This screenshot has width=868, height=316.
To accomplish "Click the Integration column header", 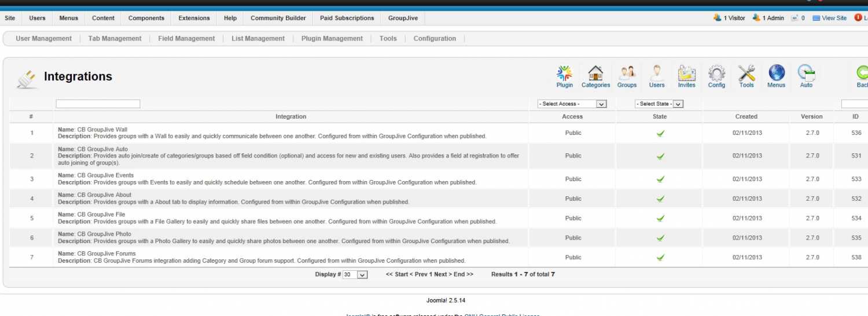I will point(291,117).
